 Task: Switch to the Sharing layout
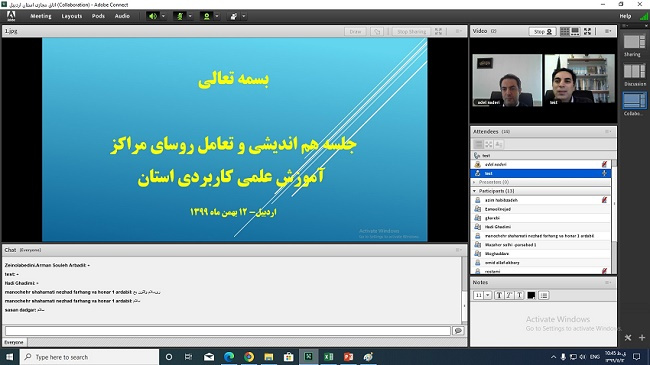(633, 45)
